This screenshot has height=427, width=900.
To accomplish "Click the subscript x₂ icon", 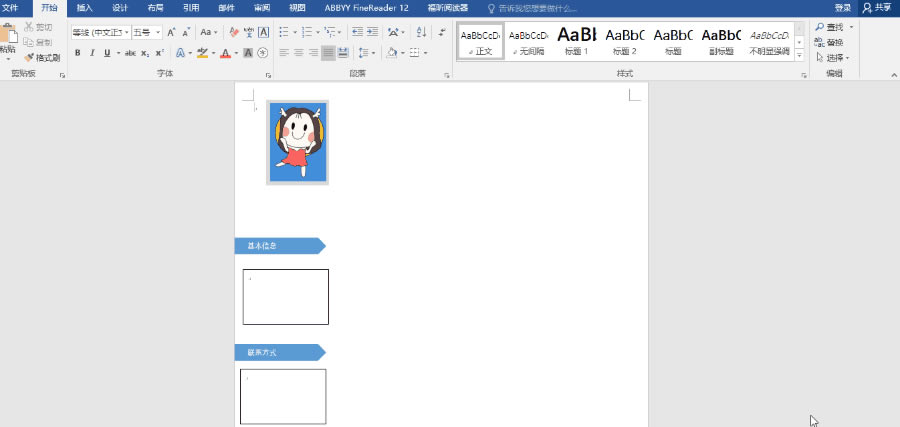I will click(145, 53).
